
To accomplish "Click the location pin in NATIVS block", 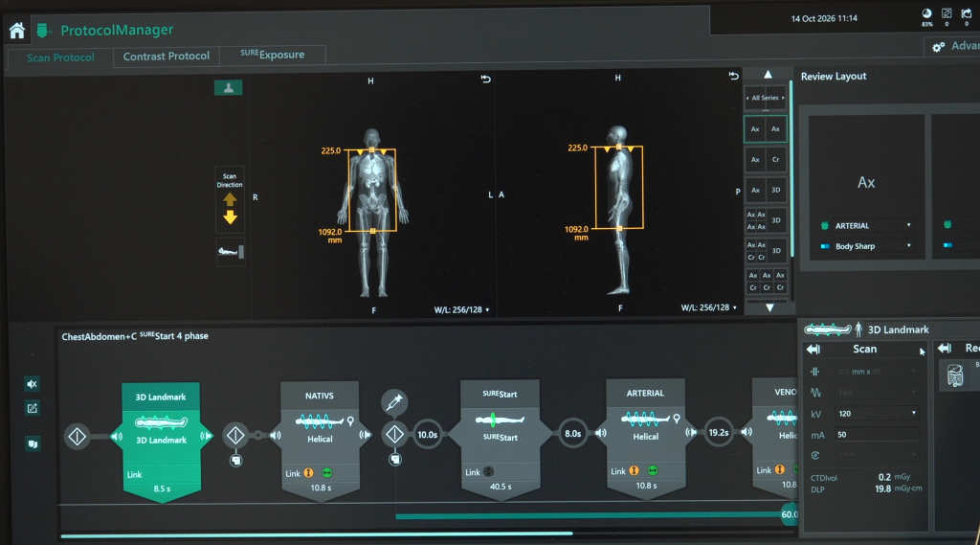I will [350, 421].
